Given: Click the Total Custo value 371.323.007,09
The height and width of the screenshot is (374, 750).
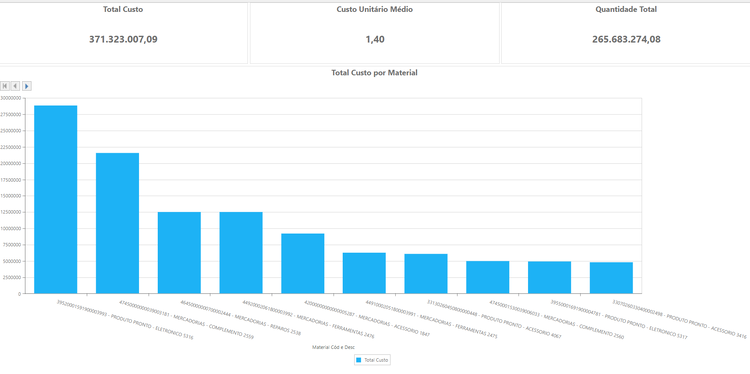Looking at the screenshot, I should 123,39.
